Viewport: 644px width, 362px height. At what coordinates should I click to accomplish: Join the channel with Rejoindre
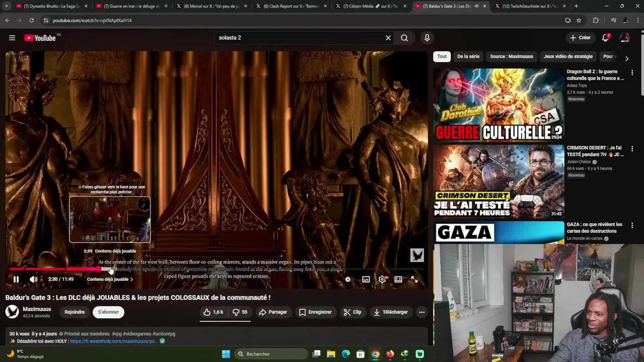click(x=74, y=312)
